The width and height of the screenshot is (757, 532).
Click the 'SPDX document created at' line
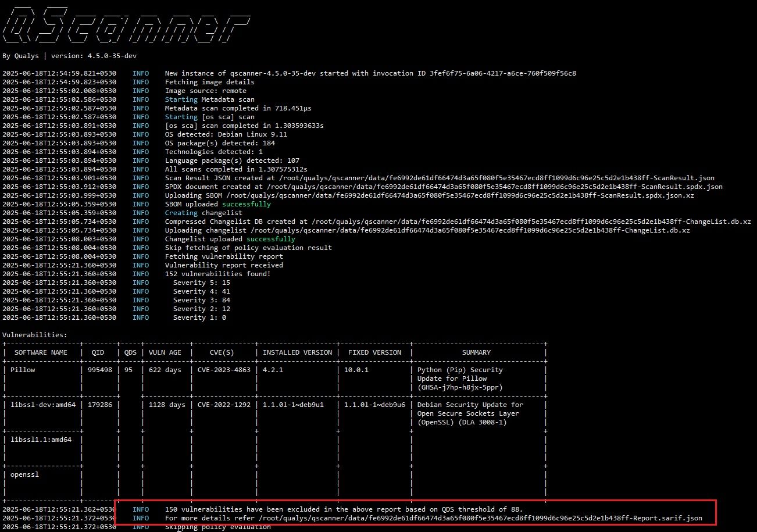click(444, 187)
